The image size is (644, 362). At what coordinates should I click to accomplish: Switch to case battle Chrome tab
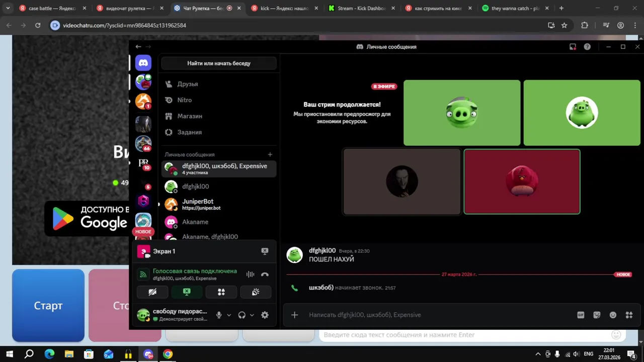pyautogui.click(x=52, y=9)
